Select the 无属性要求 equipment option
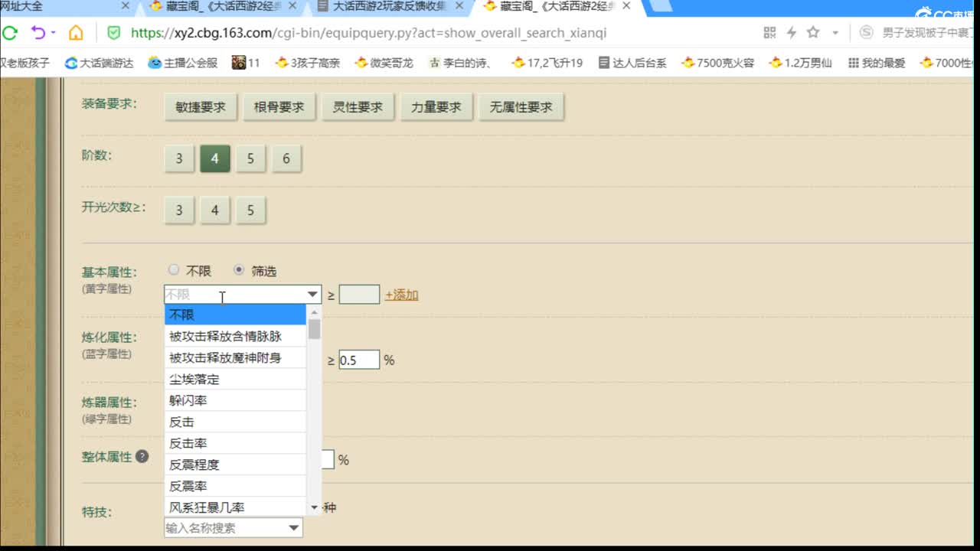Viewport: 980px width, 551px height. (521, 107)
